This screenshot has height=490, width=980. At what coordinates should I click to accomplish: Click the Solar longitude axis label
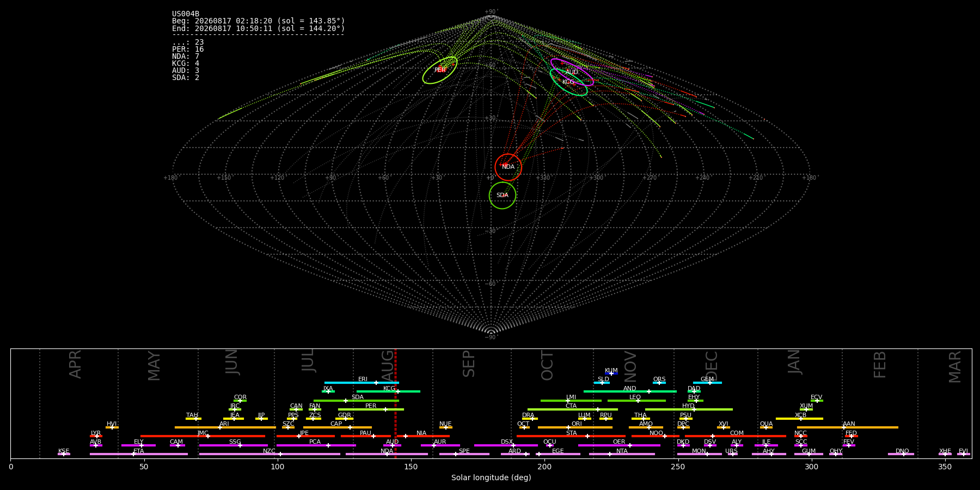click(x=491, y=477)
